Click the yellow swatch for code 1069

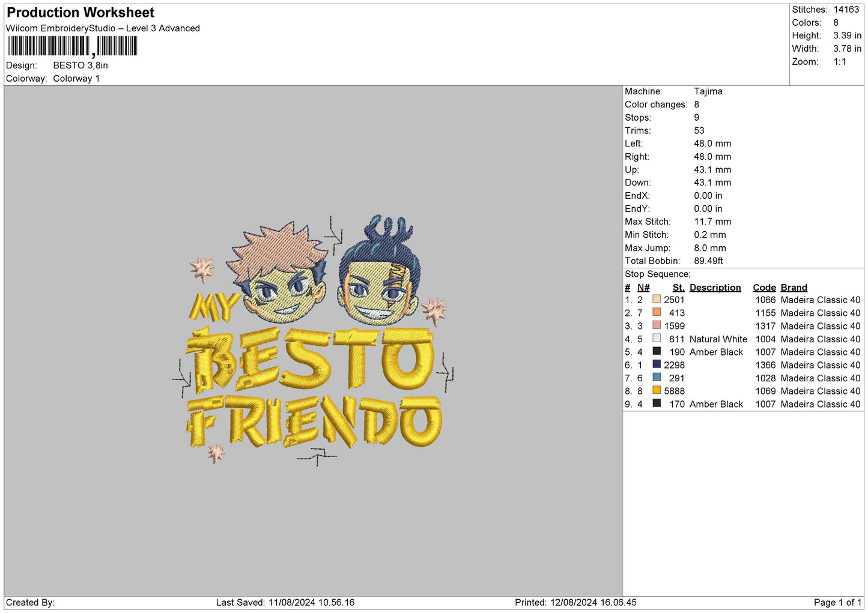point(657,390)
